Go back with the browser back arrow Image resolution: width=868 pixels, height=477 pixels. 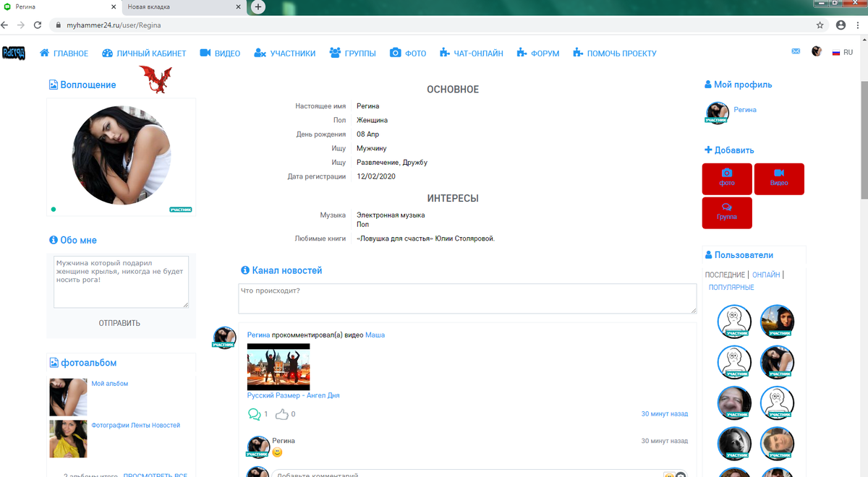tap(5, 25)
